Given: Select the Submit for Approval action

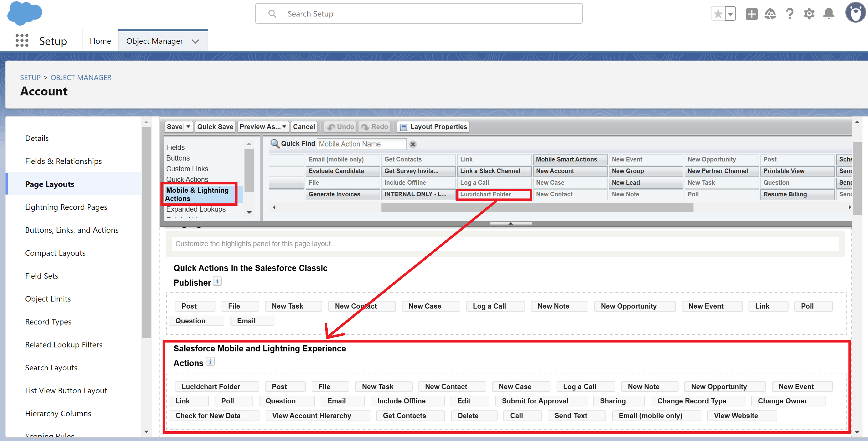Looking at the screenshot, I should point(541,401).
